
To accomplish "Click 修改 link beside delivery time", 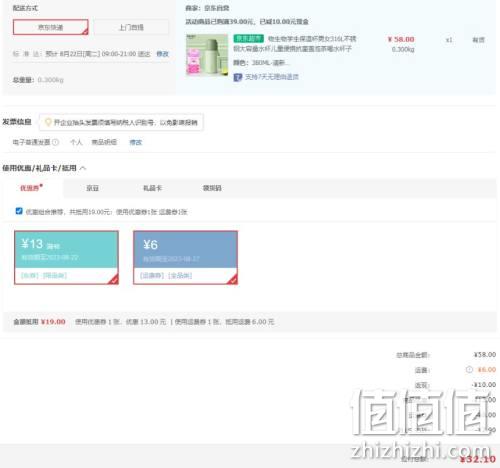I will click(x=163, y=54).
